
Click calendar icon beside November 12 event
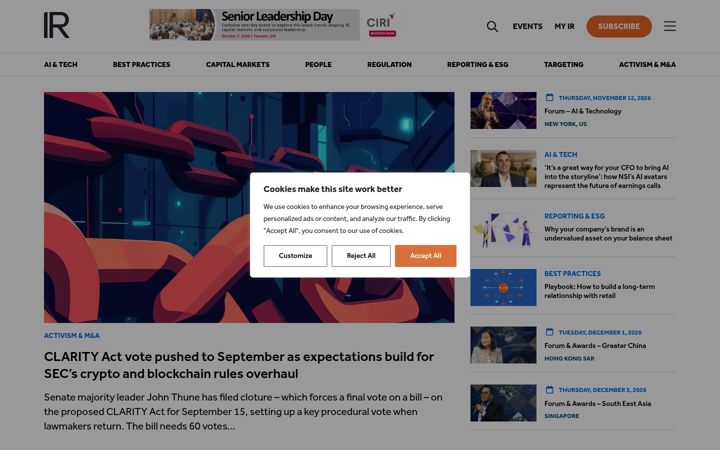pyautogui.click(x=549, y=97)
